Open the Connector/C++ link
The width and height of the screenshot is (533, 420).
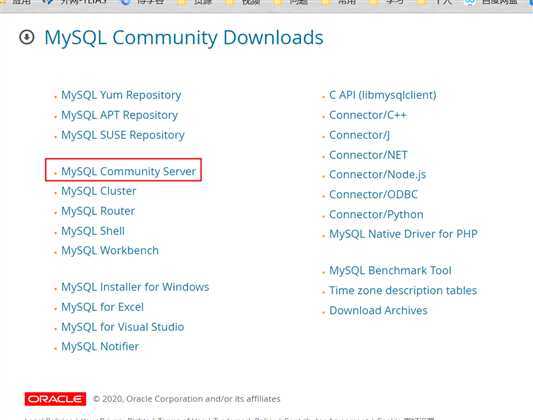click(x=368, y=115)
